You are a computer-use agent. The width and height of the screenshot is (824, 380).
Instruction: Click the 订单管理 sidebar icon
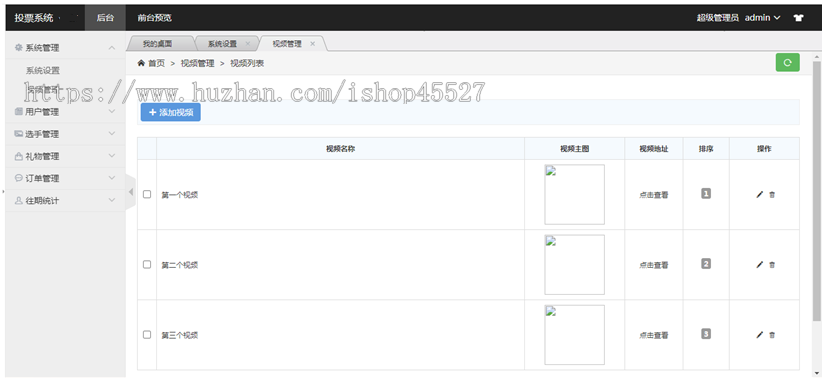click(x=19, y=178)
